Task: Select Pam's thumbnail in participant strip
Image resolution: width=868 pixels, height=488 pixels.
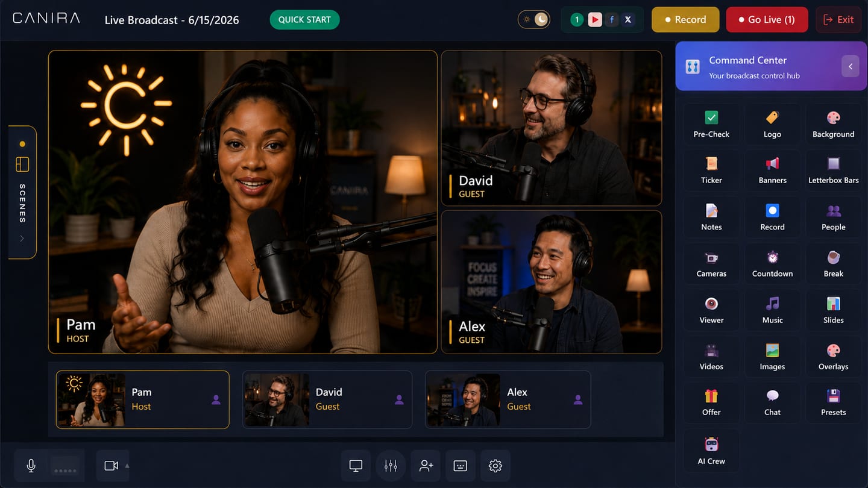Action: click(90, 399)
